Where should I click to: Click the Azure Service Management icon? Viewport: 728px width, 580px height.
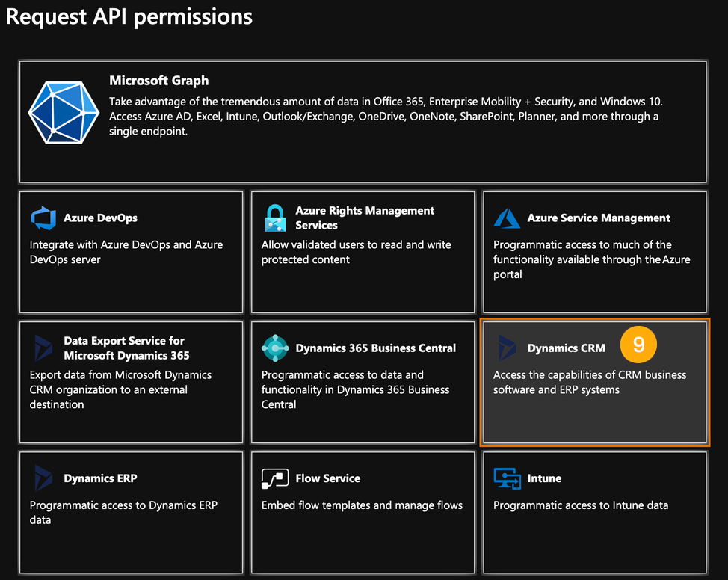(x=507, y=217)
